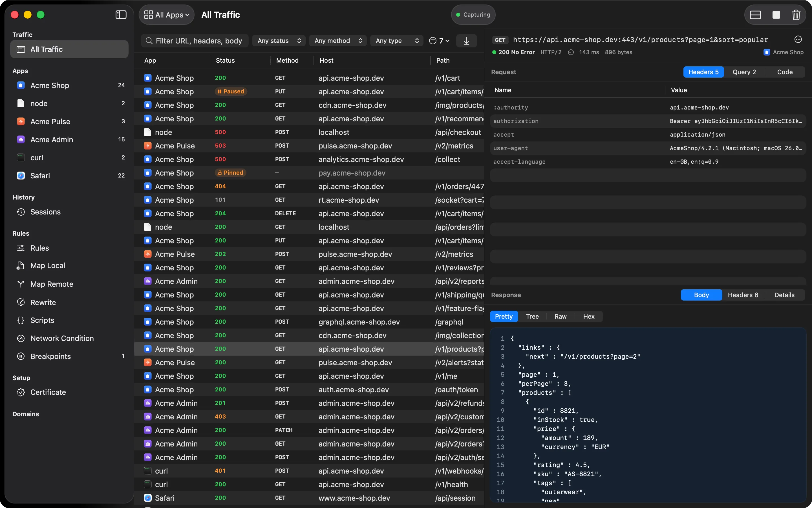812x508 pixels.
Task: Open the Rewrite rules
Action: coord(69,302)
